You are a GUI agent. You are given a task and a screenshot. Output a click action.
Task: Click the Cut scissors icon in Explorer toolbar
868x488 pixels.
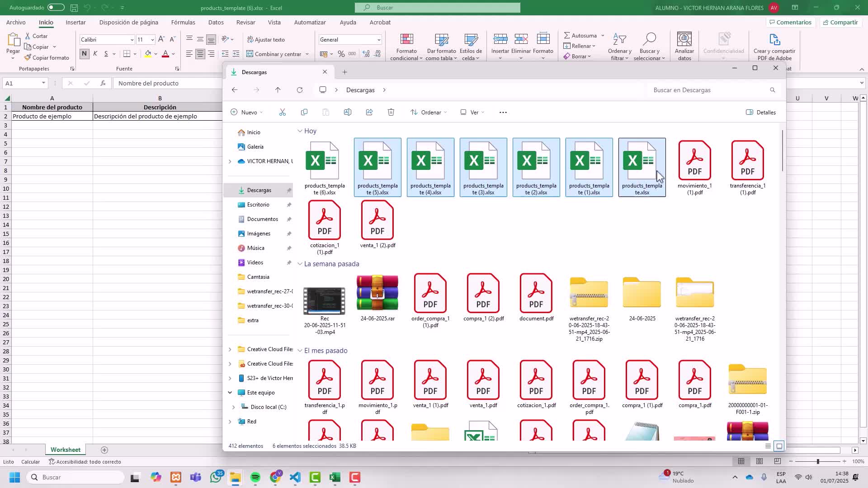[283, 113]
